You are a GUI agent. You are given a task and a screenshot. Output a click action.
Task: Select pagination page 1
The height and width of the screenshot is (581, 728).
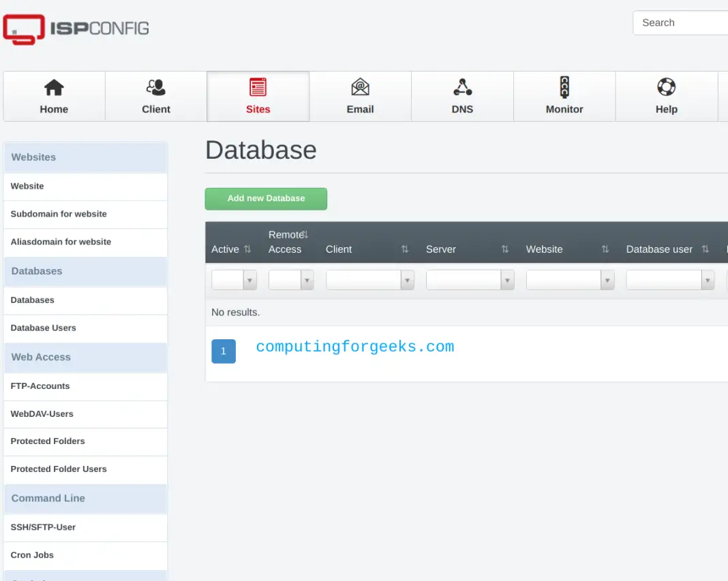point(223,351)
